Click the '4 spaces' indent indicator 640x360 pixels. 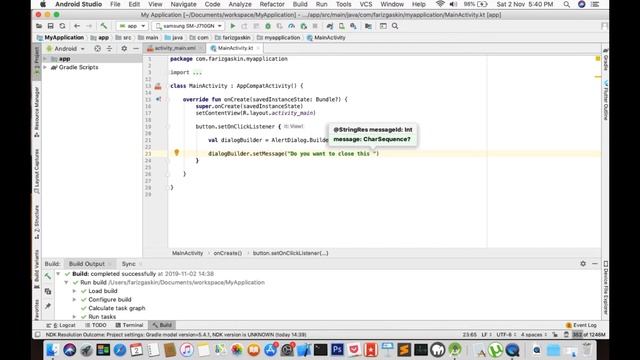(533, 335)
